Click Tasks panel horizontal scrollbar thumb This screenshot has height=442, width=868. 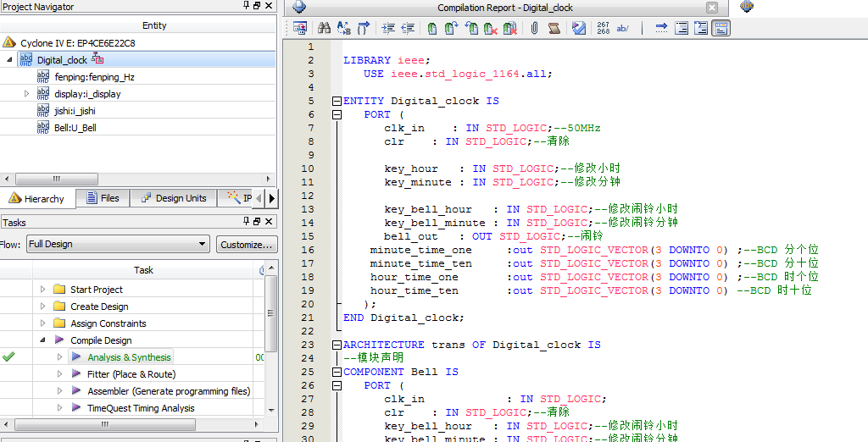click(104, 424)
